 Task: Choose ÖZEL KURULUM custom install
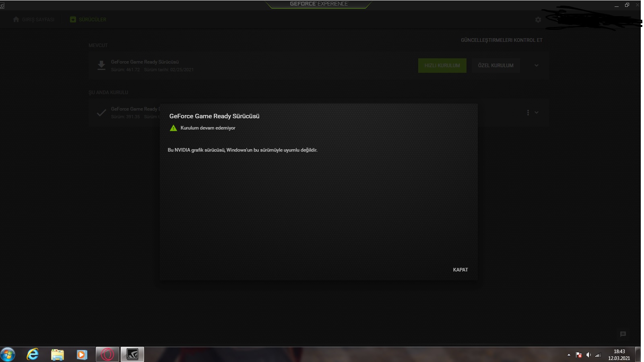pyautogui.click(x=496, y=66)
